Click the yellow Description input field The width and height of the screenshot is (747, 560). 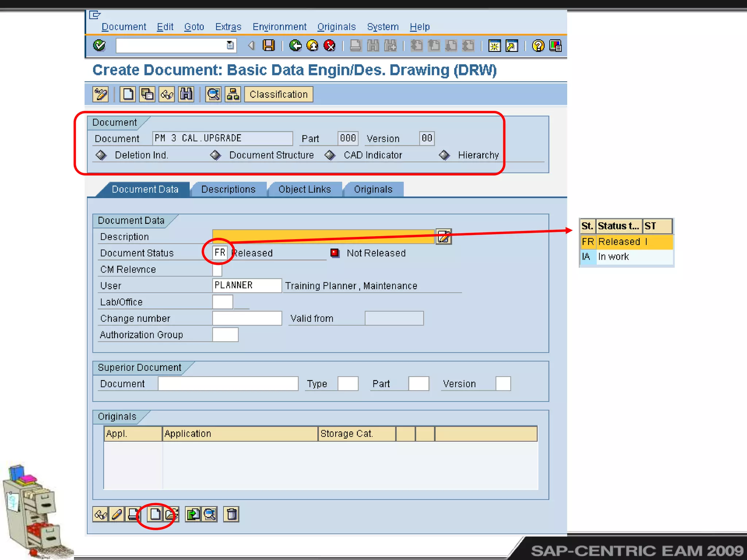(323, 237)
